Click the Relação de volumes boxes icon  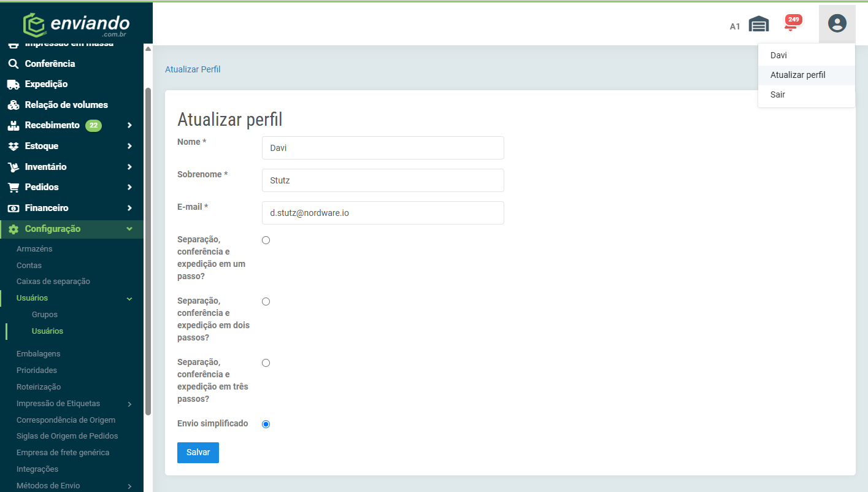[13, 105]
